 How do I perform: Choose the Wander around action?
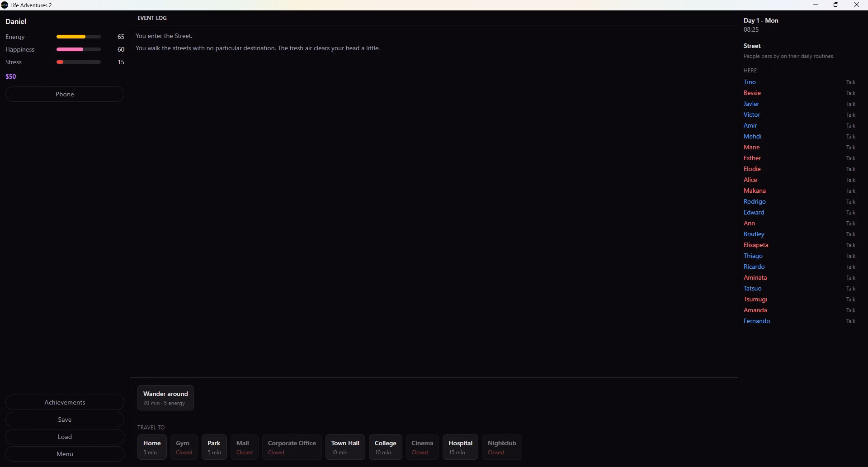(x=165, y=398)
